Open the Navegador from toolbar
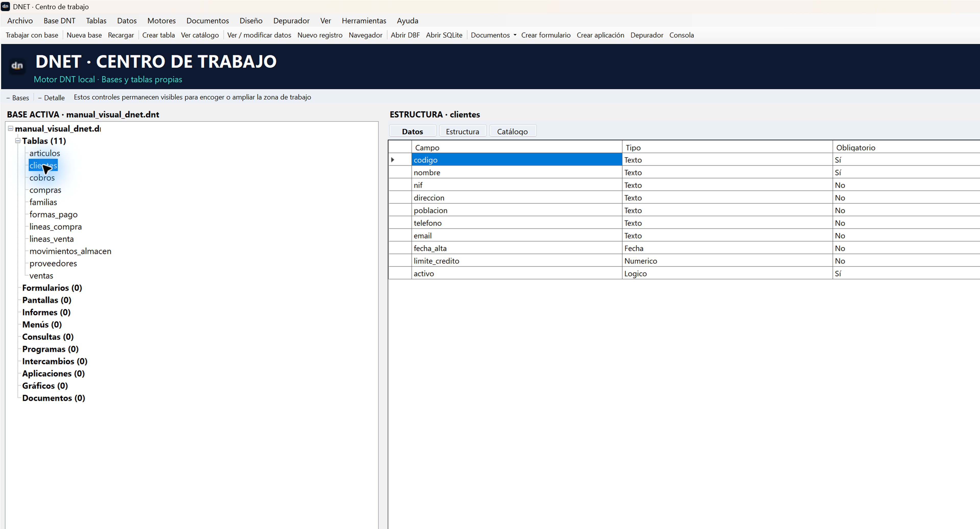 coord(365,35)
